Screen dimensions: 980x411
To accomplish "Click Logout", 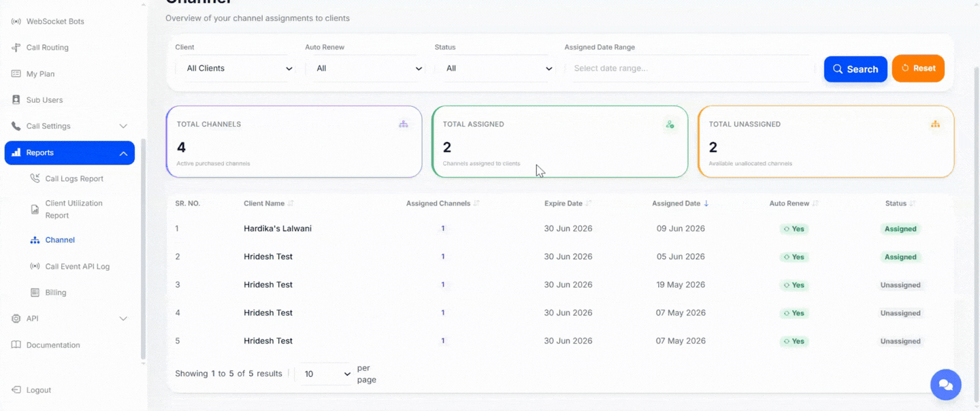I will tap(39, 390).
